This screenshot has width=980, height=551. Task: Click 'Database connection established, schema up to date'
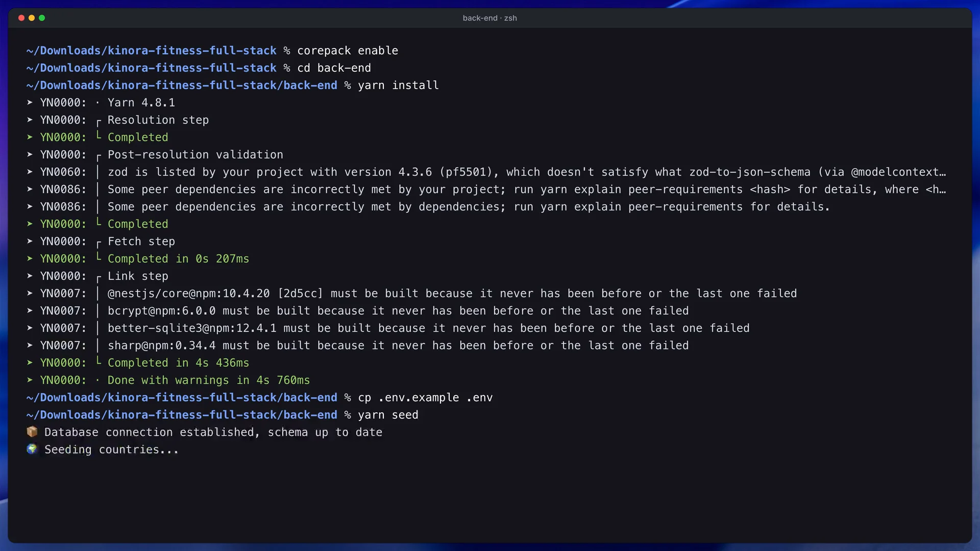click(x=213, y=432)
